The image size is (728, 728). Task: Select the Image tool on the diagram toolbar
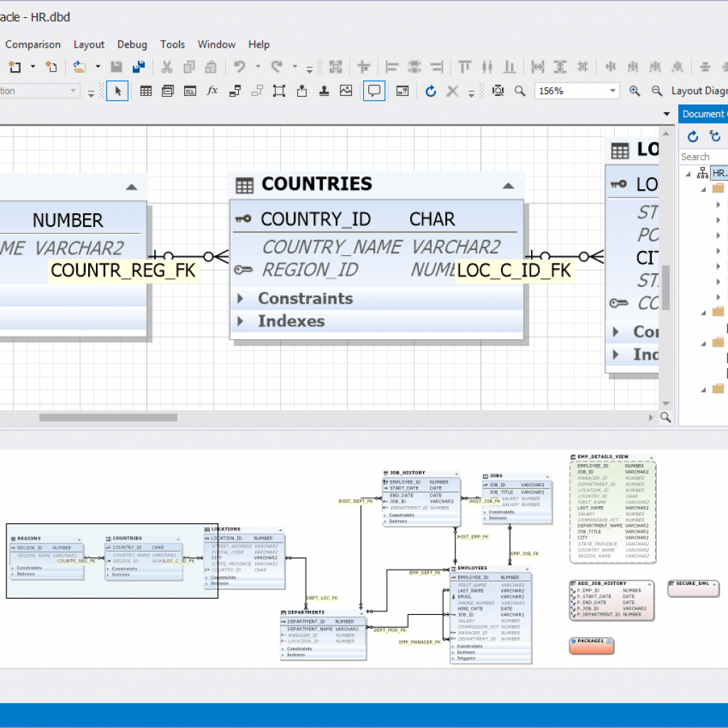346,91
